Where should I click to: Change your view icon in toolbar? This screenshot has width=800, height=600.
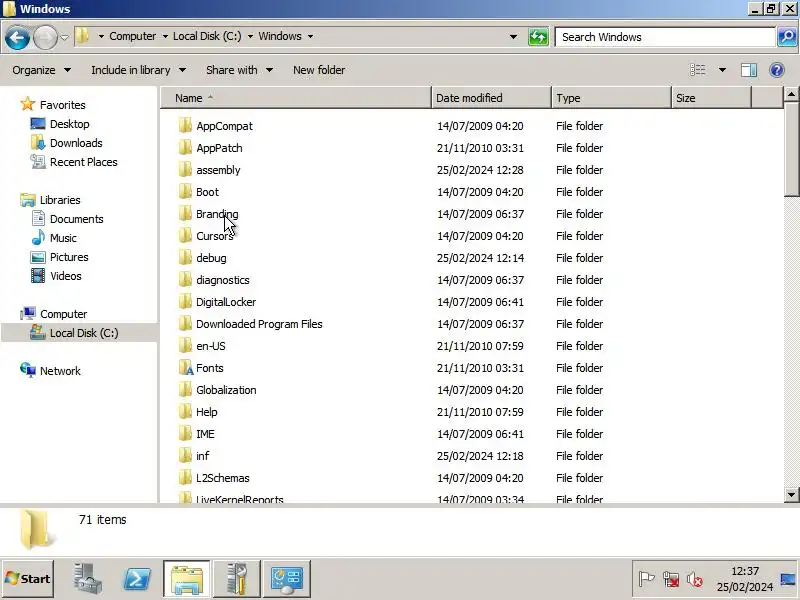coord(698,70)
